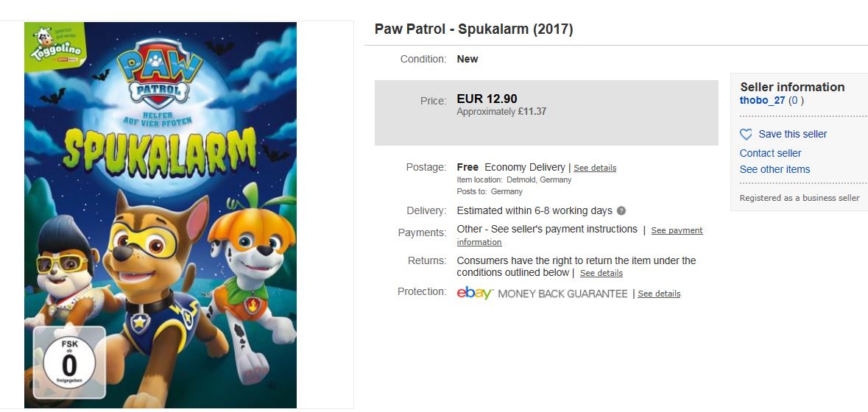View the seller's other items
Image resolution: width=868 pixels, height=412 pixels.
coord(775,169)
